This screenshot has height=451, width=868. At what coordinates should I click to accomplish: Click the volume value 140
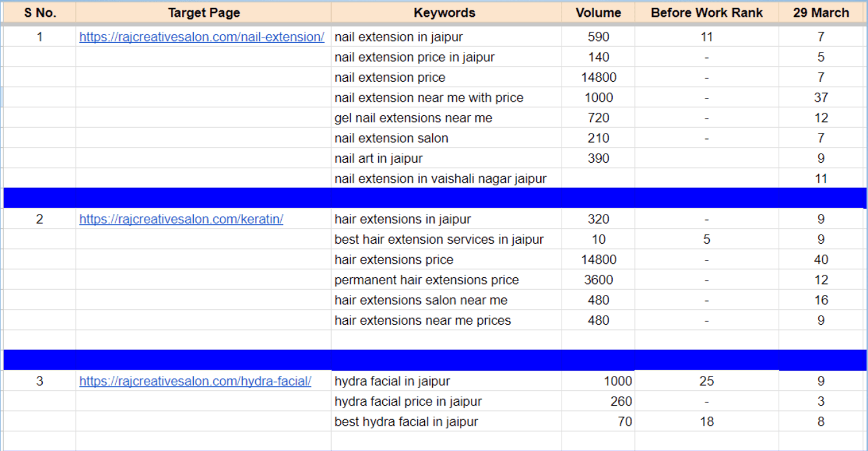[x=598, y=57]
